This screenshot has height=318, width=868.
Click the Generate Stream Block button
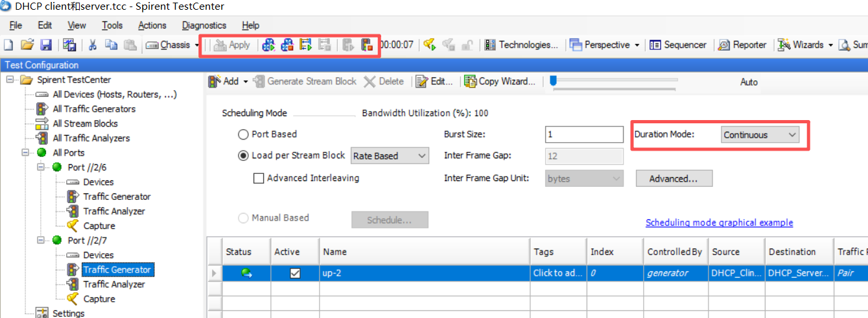coord(305,81)
